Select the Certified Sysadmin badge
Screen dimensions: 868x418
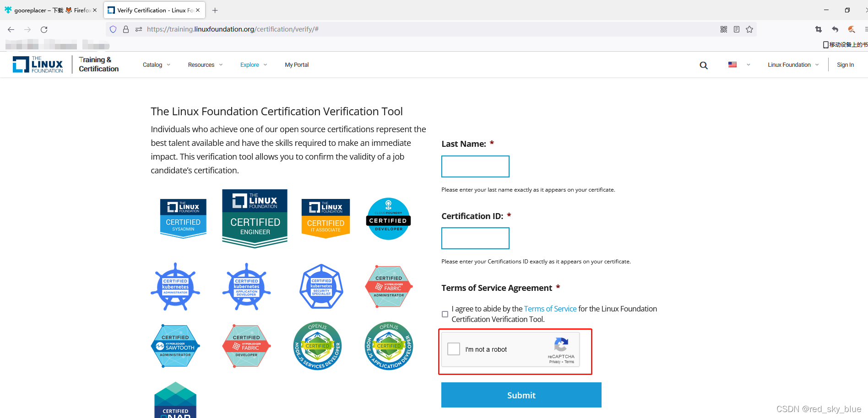coord(183,219)
